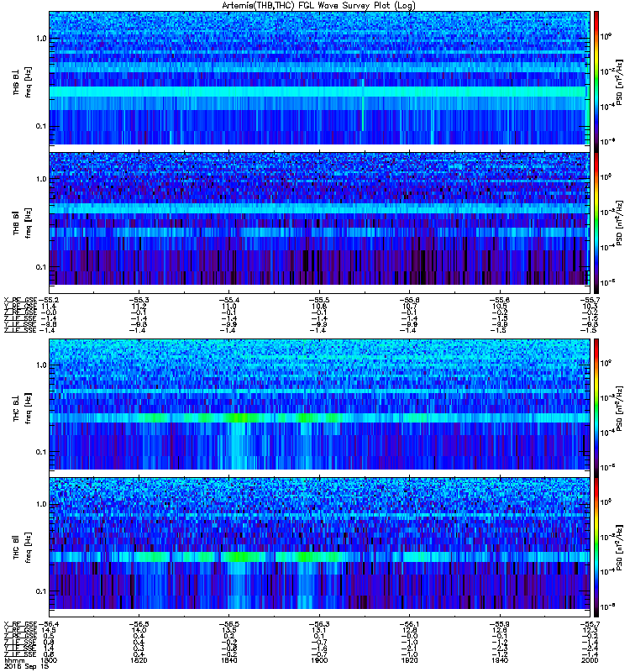Click the 'hhmm' time axis label
The image size is (630, 672).
pos(13,660)
